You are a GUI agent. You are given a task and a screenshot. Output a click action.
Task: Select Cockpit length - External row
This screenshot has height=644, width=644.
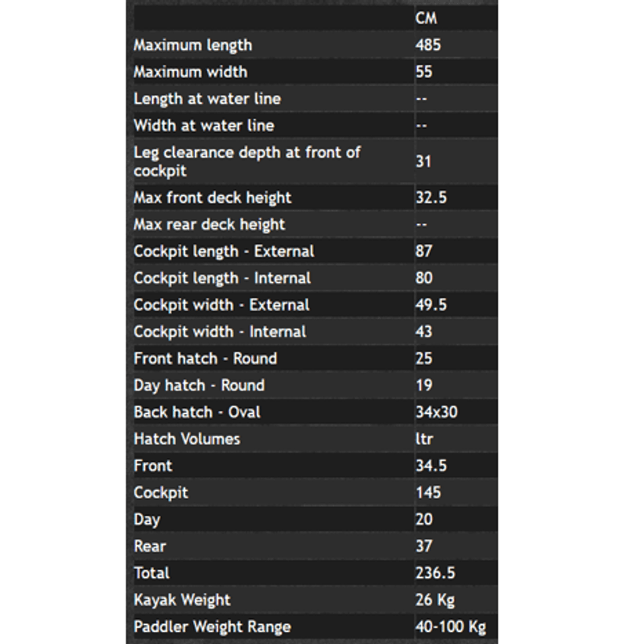point(316,251)
